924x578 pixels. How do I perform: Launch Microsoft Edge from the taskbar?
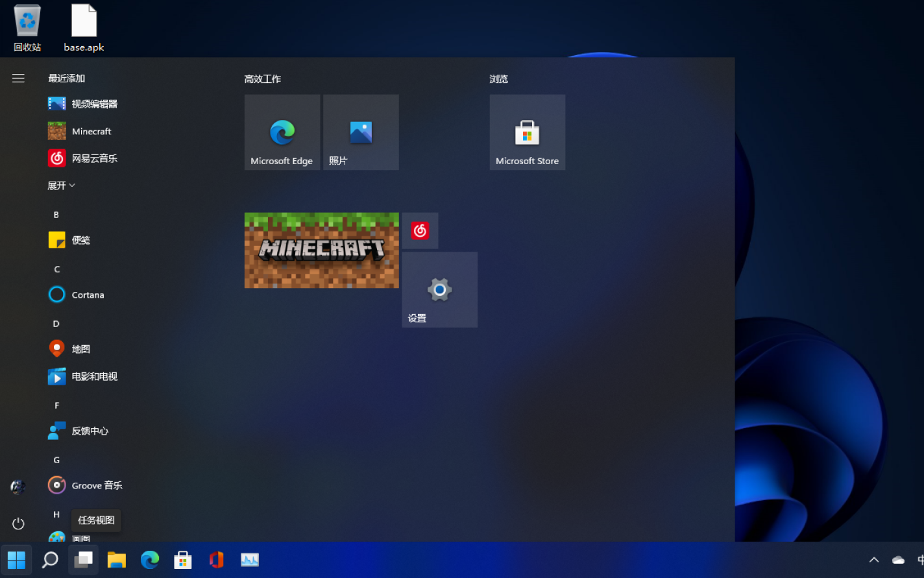pyautogui.click(x=150, y=560)
